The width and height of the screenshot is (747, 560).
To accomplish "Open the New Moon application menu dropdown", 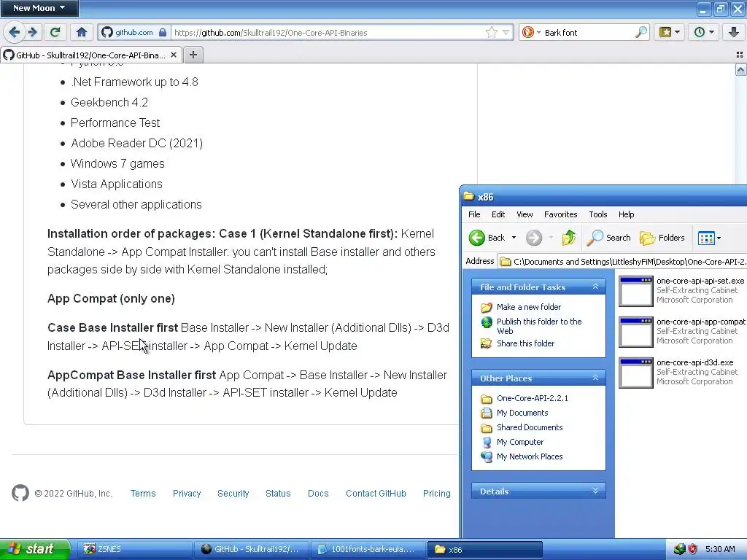I will [x=39, y=8].
